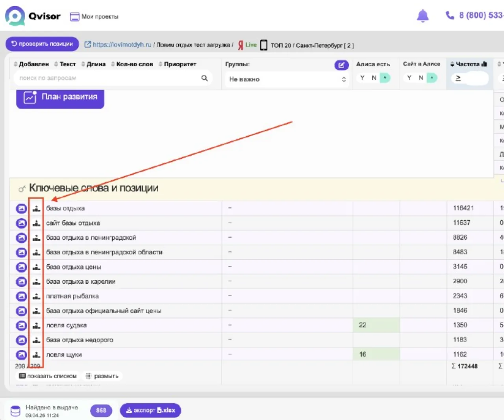This screenshot has width=504, height=420.
Task: Select Y under 'Алиса есть'
Action: pyautogui.click(x=362, y=78)
